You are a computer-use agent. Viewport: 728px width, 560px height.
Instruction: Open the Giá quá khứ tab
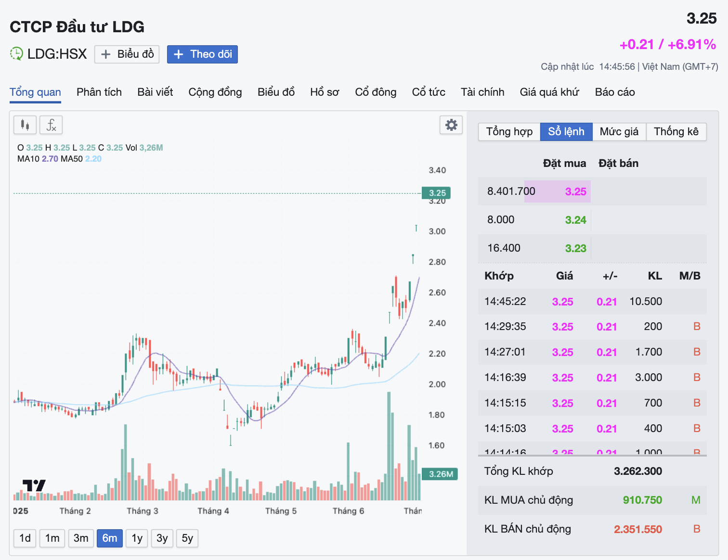click(x=549, y=92)
